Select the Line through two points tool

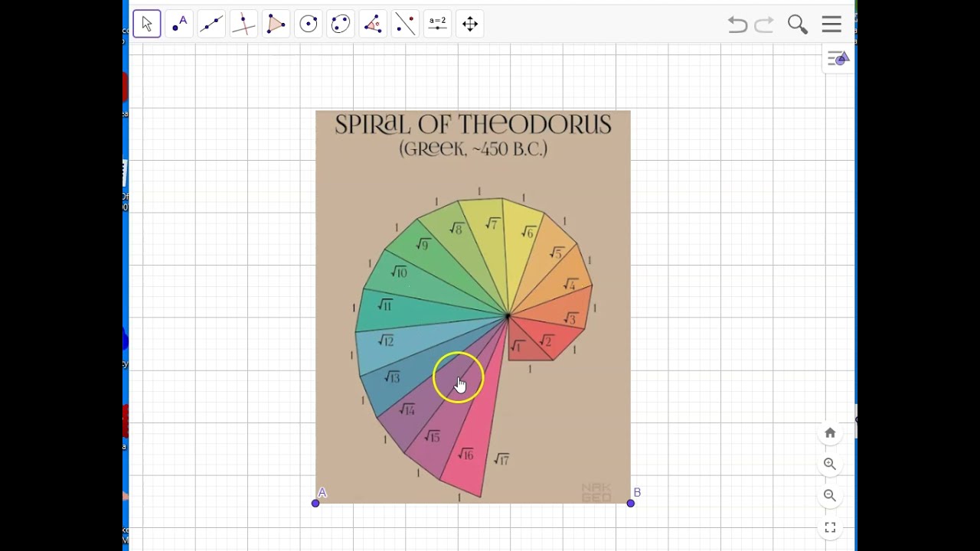click(x=211, y=24)
